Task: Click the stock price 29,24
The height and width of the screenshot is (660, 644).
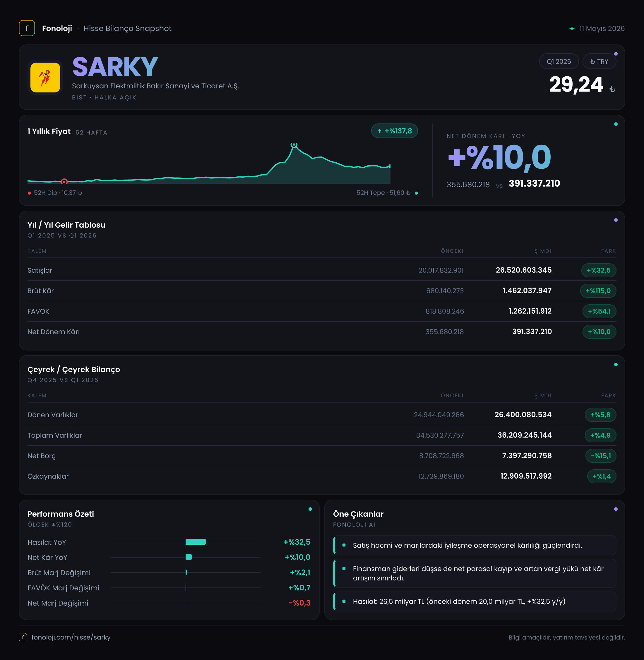Action: click(x=576, y=85)
